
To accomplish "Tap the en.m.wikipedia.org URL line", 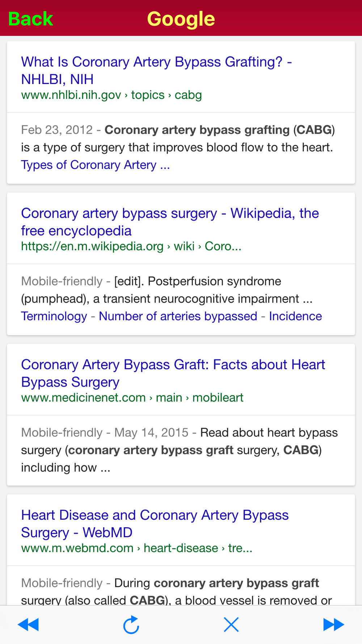I will tap(131, 246).
